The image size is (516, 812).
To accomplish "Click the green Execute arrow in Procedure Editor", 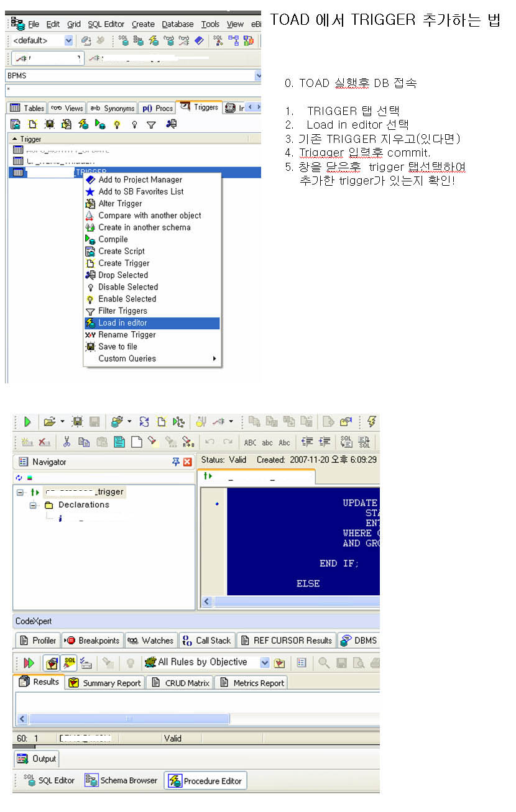I will (27, 422).
